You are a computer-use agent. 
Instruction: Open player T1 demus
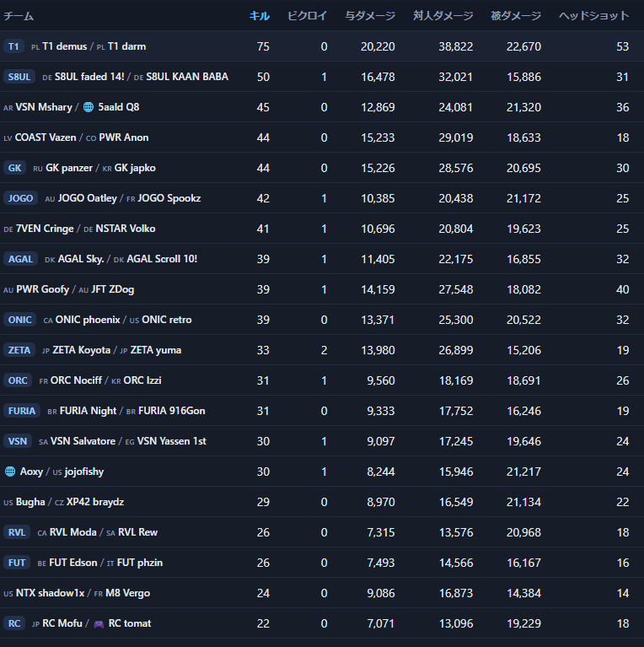pos(65,46)
